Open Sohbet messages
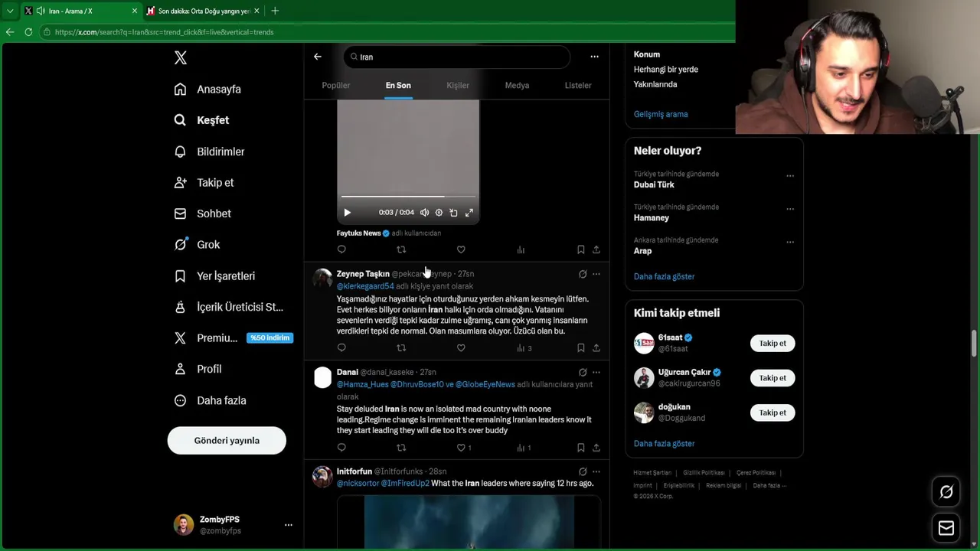The image size is (980, 551). (202, 214)
